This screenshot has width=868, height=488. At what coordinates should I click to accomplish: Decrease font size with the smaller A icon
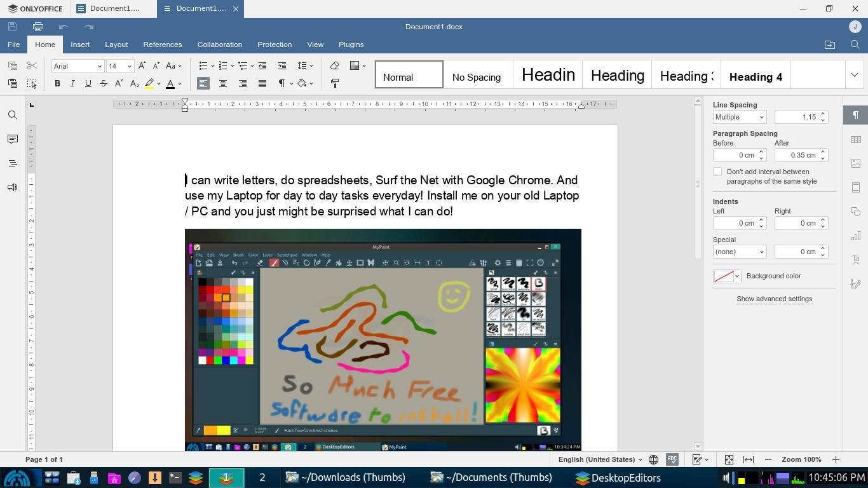(x=156, y=65)
